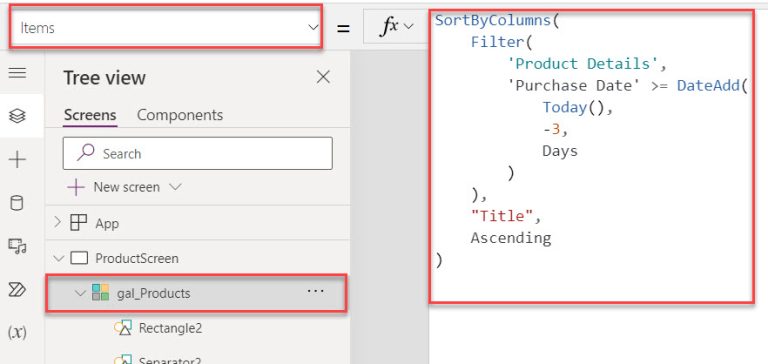Image resolution: width=768 pixels, height=364 pixels.
Task: Select Rectangle2 in the tree
Action: pos(170,328)
